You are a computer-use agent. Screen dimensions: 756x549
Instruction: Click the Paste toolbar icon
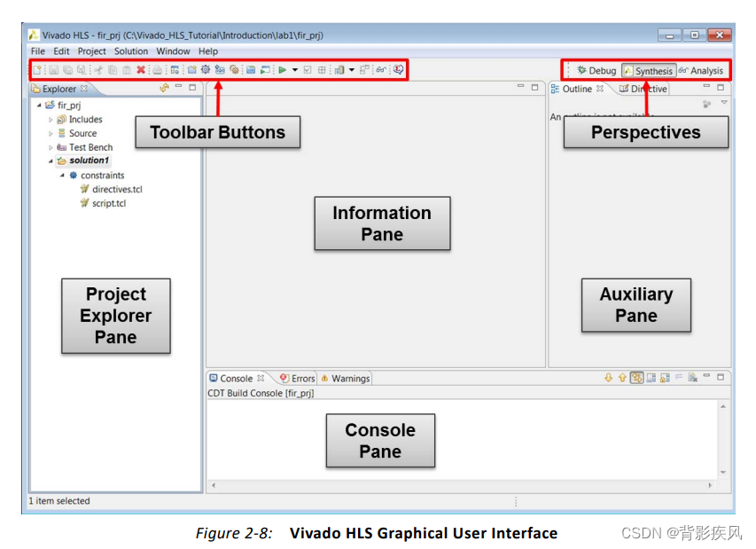pyautogui.click(x=127, y=70)
